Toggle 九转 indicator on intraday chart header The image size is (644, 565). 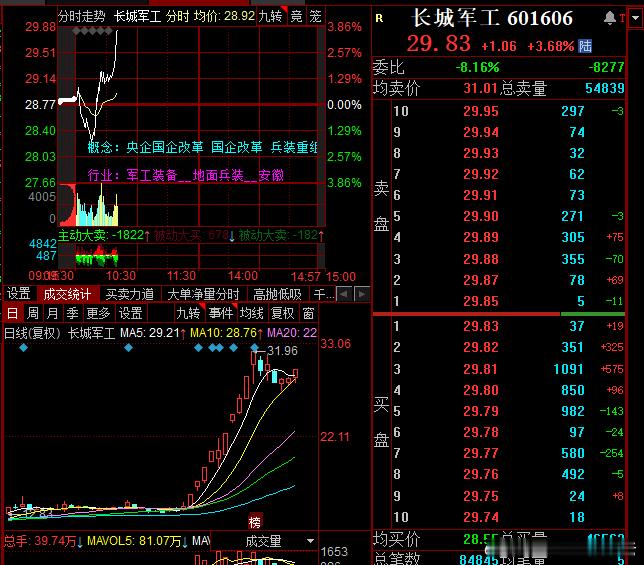click(271, 16)
